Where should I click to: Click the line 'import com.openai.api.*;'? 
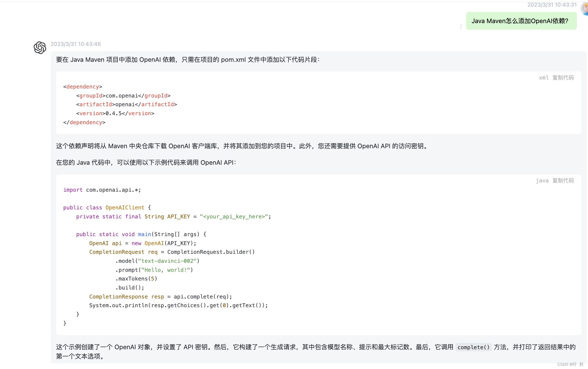[x=102, y=190]
